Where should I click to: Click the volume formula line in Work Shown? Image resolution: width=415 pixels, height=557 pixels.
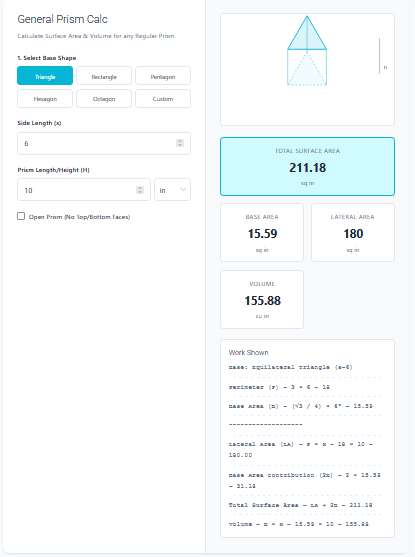point(298,524)
